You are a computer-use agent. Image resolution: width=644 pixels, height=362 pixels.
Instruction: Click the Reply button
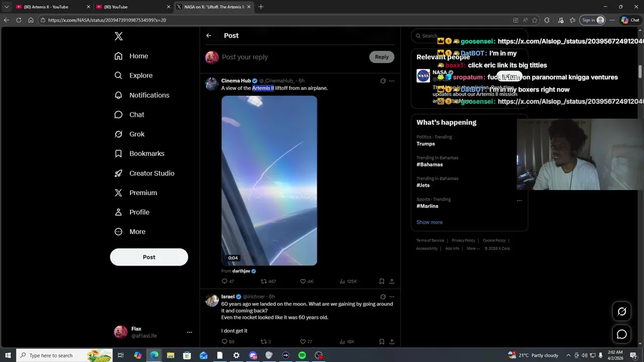click(382, 57)
